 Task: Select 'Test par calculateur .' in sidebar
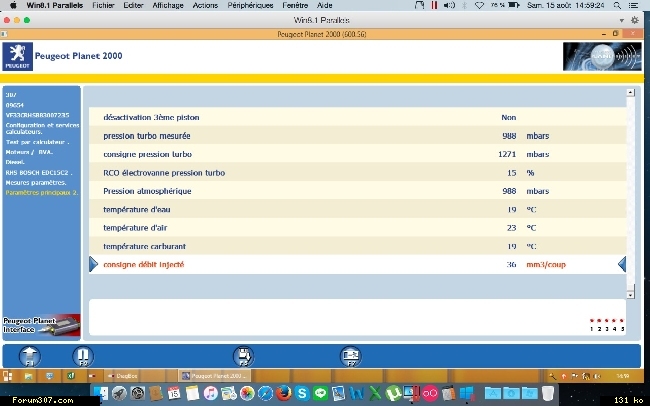pos(37,142)
